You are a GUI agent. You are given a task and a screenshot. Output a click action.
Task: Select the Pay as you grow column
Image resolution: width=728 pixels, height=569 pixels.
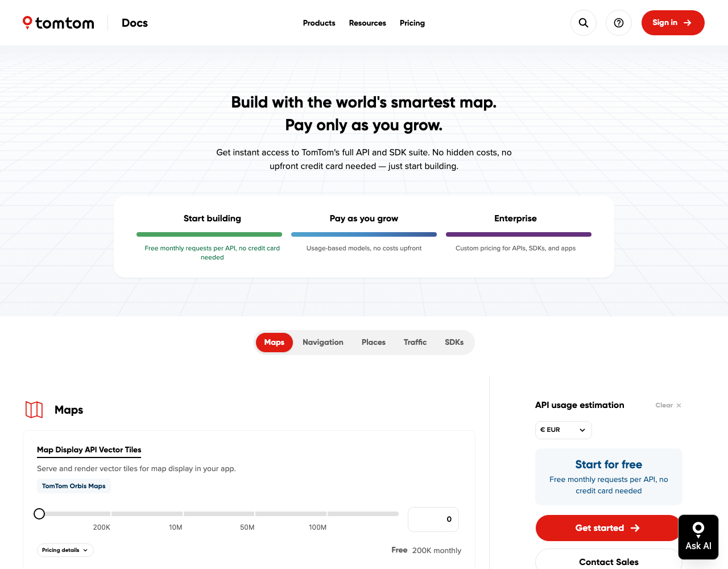(364, 233)
